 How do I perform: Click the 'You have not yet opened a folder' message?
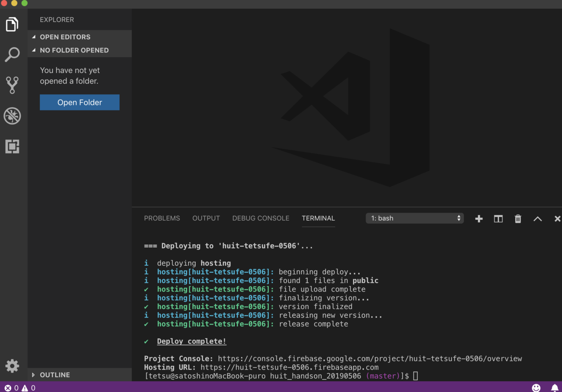tap(70, 76)
